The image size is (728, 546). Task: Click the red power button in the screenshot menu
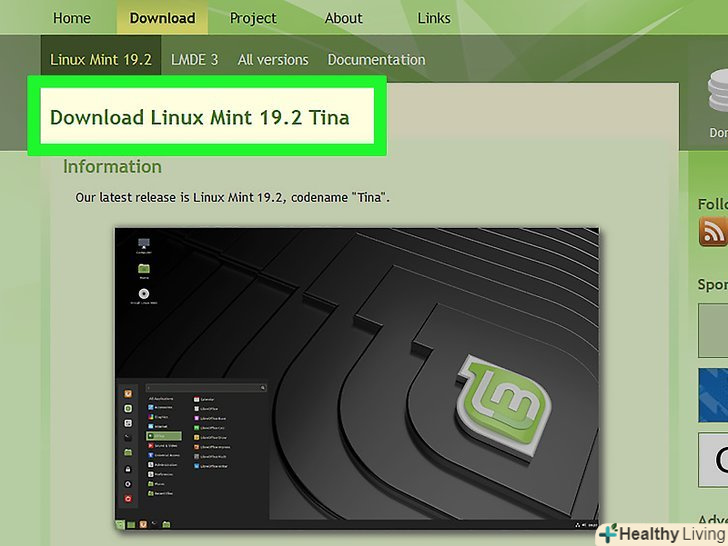click(x=128, y=499)
